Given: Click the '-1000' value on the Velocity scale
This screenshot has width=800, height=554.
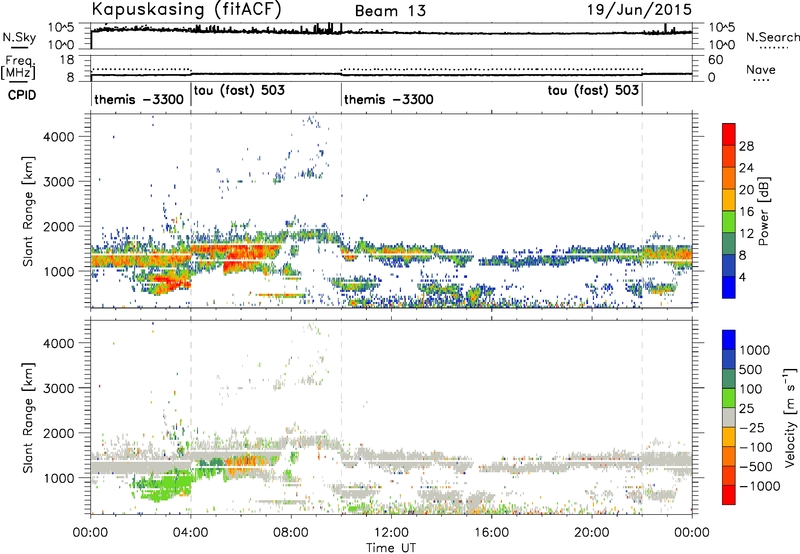Looking at the screenshot, I should (759, 486).
